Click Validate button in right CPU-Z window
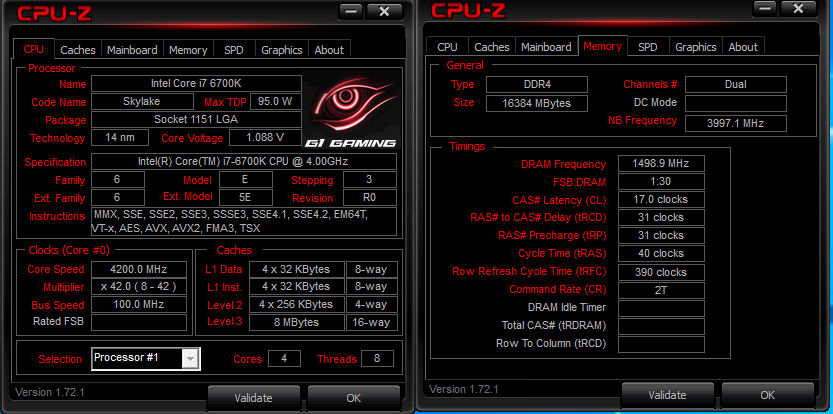 667,395
